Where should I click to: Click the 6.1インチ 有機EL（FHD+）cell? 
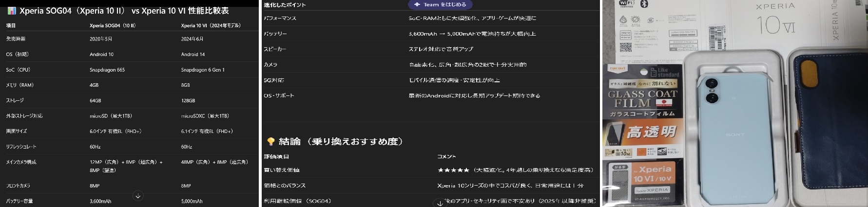(207, 132)
